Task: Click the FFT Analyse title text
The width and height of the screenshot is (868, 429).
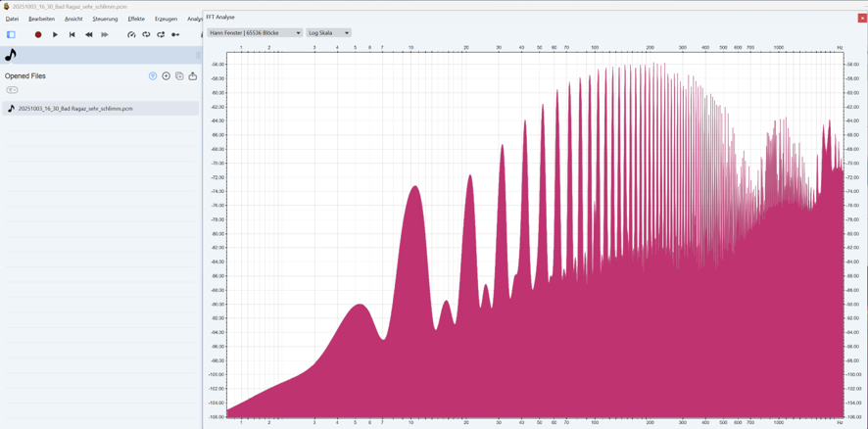Action: [220, 18]
